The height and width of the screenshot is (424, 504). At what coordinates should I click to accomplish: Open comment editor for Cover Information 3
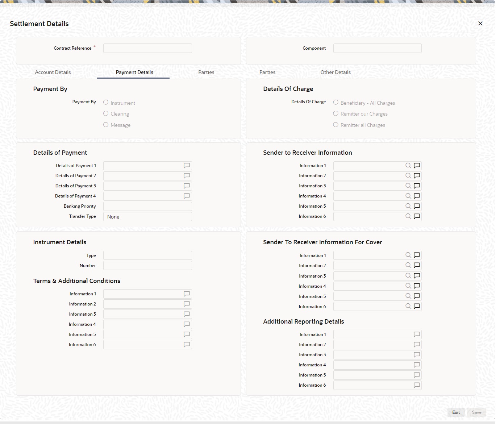(x=417, y=276)
